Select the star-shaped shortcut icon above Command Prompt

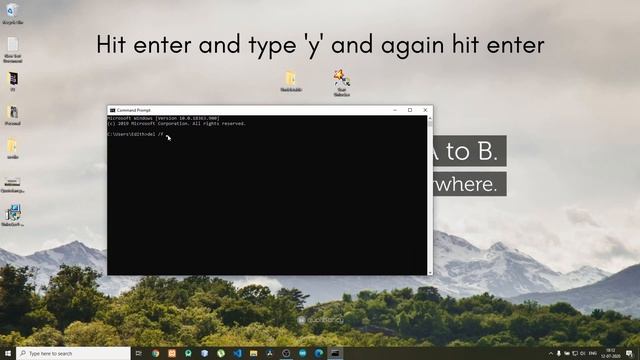coord(341,83)
